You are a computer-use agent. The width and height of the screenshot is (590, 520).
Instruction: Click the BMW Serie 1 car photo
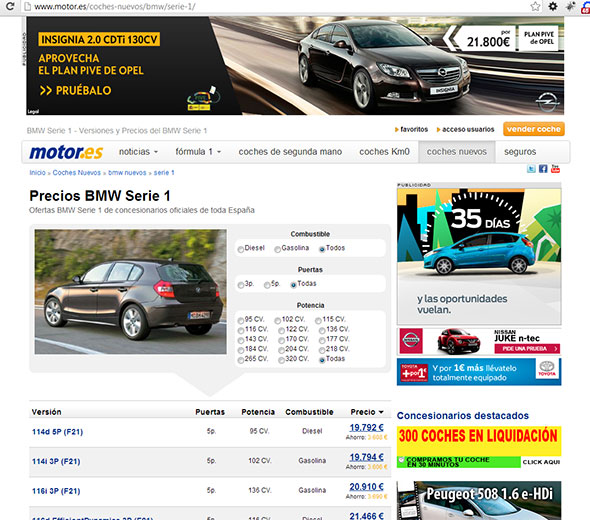point(131,292)
